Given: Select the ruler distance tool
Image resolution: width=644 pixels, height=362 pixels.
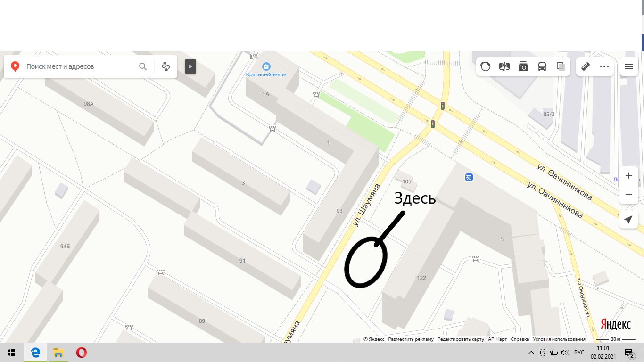Looking at the screenshot, I should click(586, 66).
